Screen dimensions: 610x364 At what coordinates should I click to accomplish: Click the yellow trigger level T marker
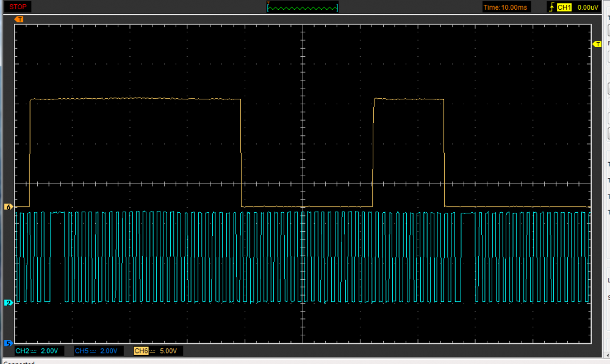pyautogui.click(x=597, y=44)
